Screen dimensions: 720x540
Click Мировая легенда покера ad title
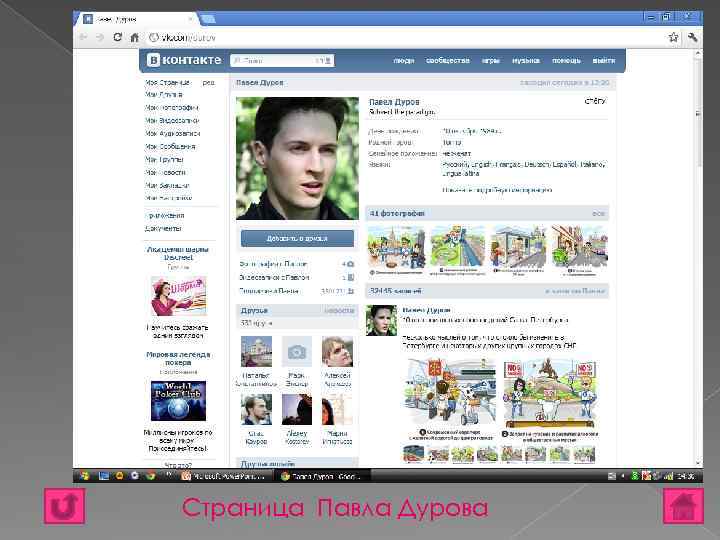point(178,359)
